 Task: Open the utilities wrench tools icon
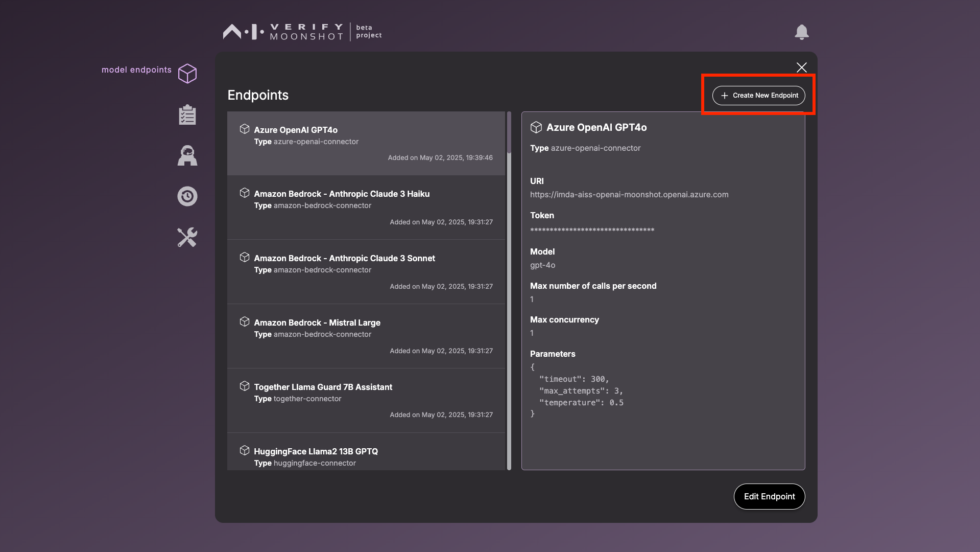click(187, 237)
